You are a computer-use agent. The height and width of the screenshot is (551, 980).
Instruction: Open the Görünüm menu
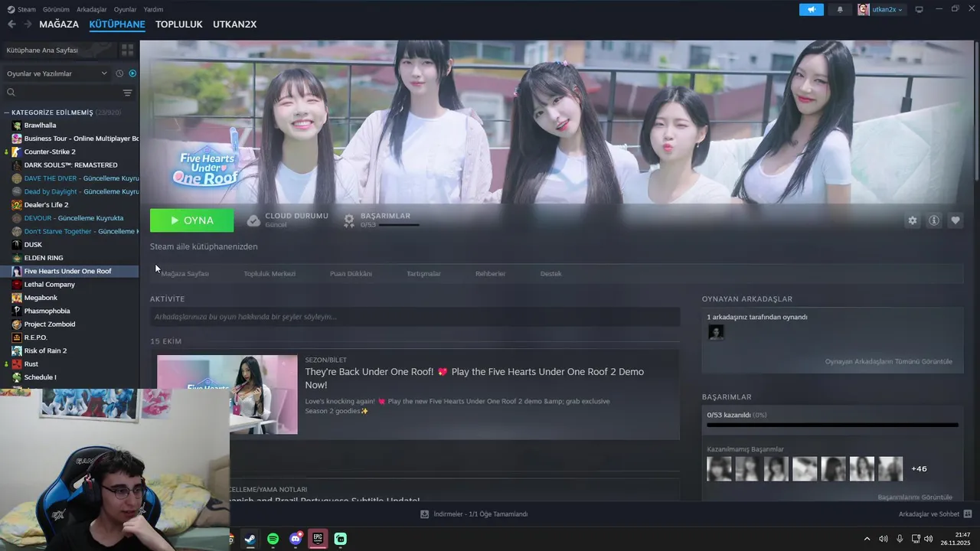[56, 9]
